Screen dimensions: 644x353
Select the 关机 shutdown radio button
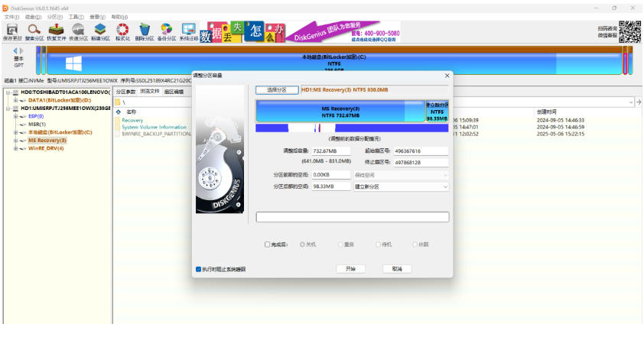coord(302,245)
